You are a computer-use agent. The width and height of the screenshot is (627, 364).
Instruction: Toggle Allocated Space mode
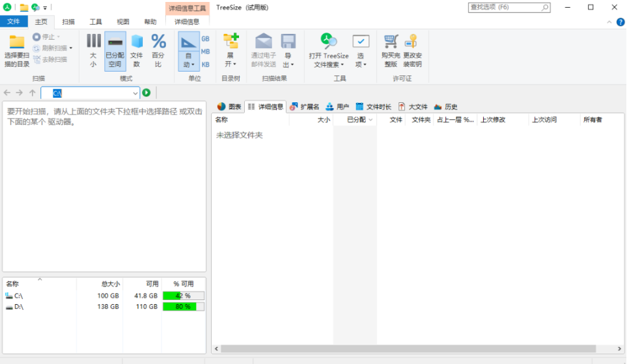(115, 51)
